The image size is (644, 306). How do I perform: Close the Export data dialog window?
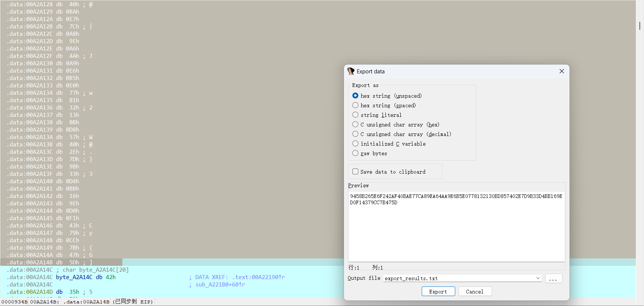(x=561, y=71)
